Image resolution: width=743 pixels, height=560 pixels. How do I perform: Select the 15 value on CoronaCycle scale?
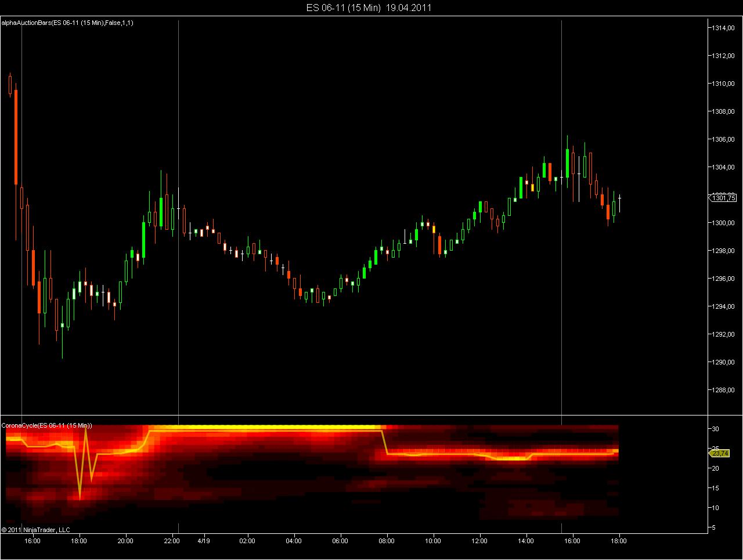click(x=716, y=488)
